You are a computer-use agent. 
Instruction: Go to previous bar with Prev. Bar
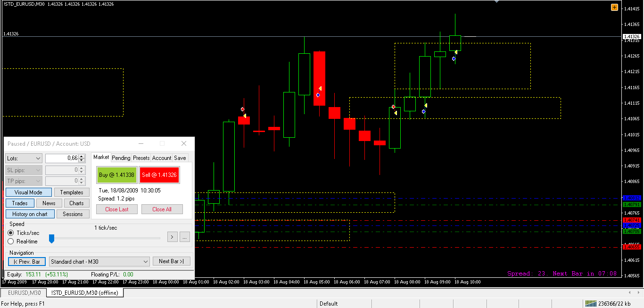27,261
